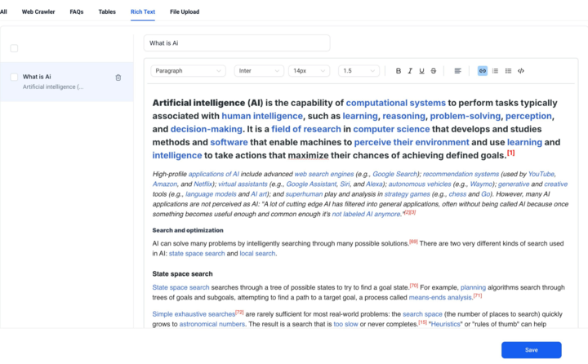Open the text alignment option
Image resolution: width=588 pixels, height=364 pixels.
click(x=457, y=71)
